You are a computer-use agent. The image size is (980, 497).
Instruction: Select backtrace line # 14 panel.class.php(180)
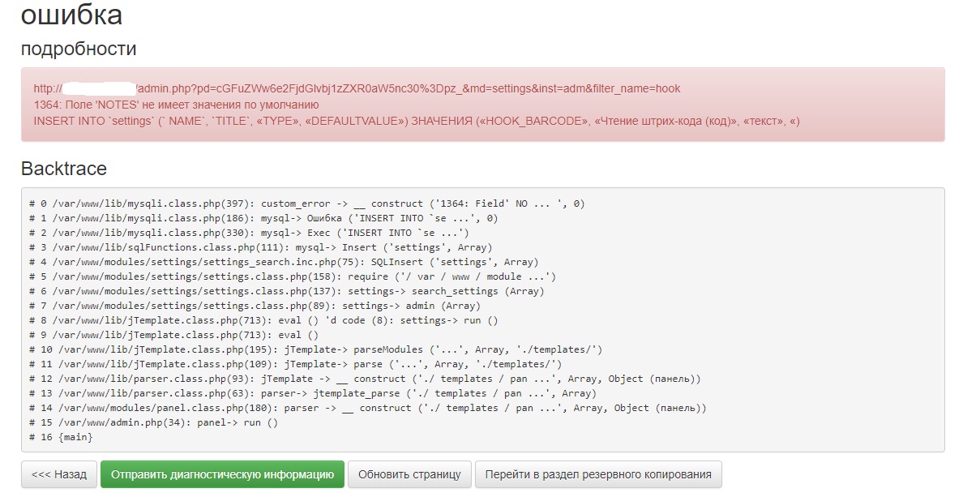[x=368, y=408]
